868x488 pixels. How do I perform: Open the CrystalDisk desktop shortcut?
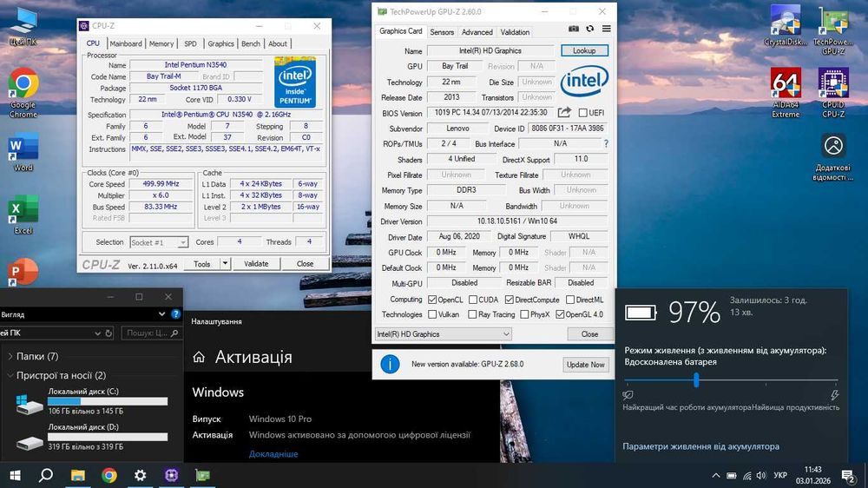(x=786, y=25)
